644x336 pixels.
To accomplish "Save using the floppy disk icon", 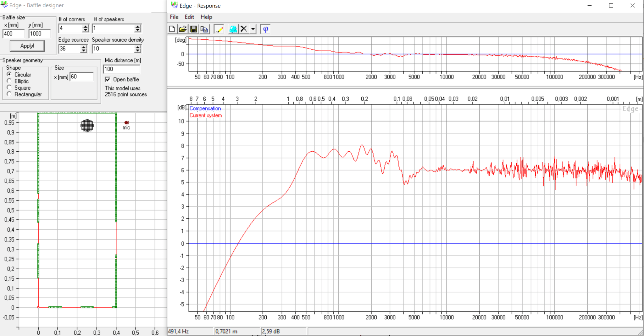I will tap(193, 29).
